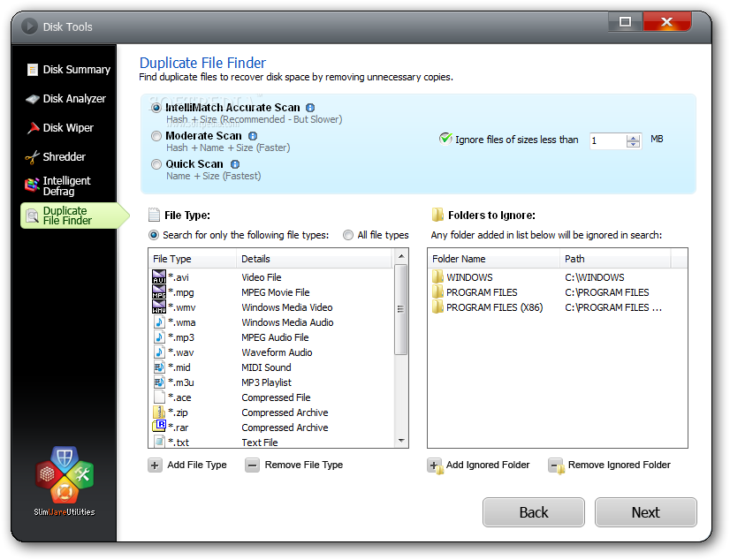This screenshot has width=730, height=560.
Task: Select the *.wma audio file icon
Action: point(159,322)
